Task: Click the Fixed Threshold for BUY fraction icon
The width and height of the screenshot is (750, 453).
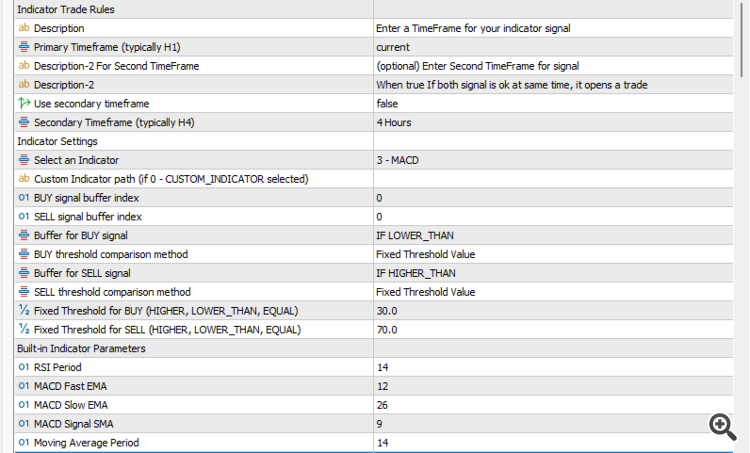Action: pos(24,311)
